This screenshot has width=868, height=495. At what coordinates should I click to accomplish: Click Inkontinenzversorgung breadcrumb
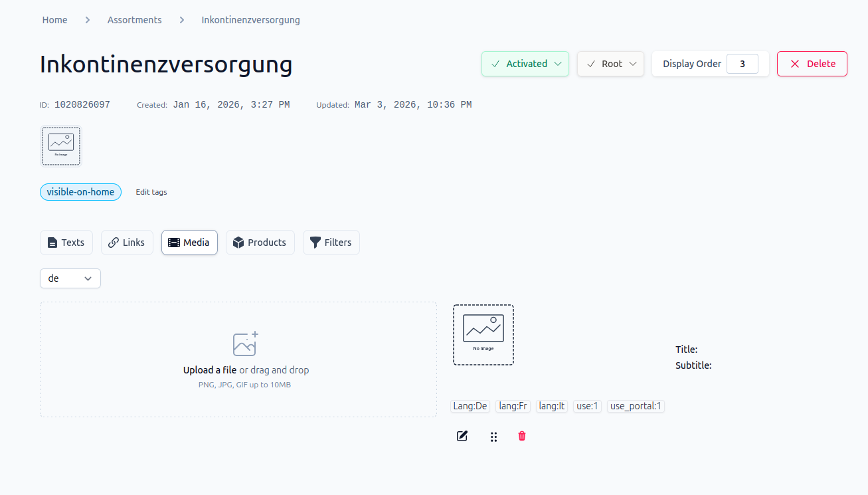click(x=251, y=20)
